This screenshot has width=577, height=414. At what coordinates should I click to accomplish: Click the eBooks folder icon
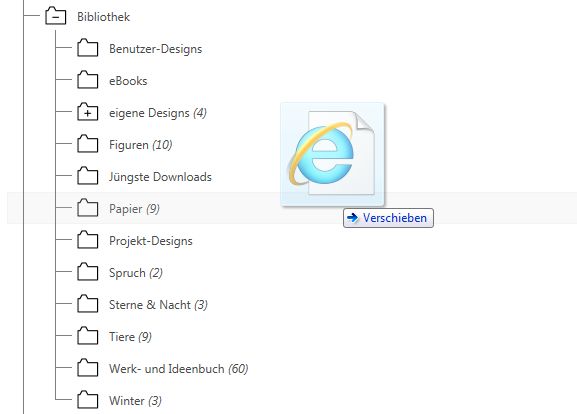click(88, 80)
